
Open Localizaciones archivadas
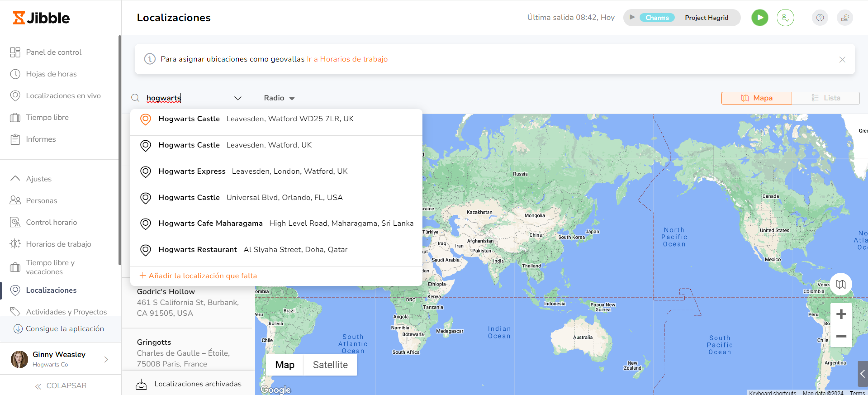(x=189, y=384)
